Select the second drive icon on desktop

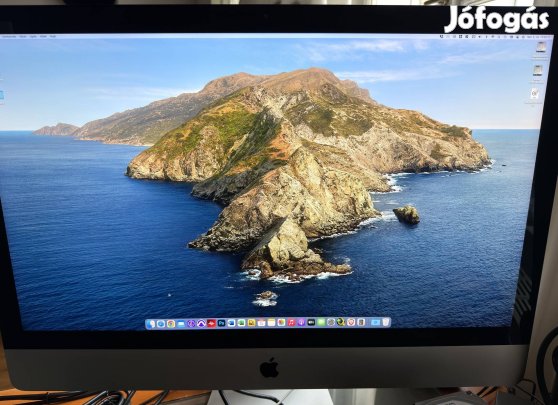(x=538, y=70)
